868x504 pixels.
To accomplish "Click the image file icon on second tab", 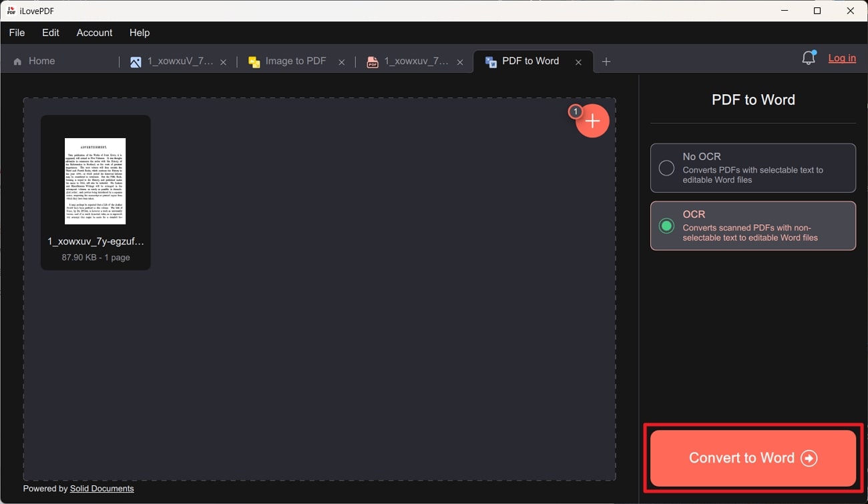I will 136,62.
